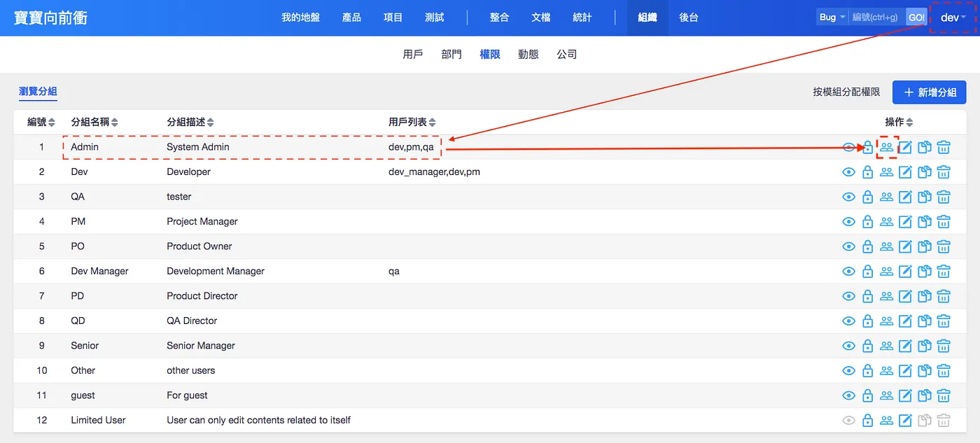Screen dimensions: 980x443
Task: Open permission lock for the QD group
Action: point(867,321)
